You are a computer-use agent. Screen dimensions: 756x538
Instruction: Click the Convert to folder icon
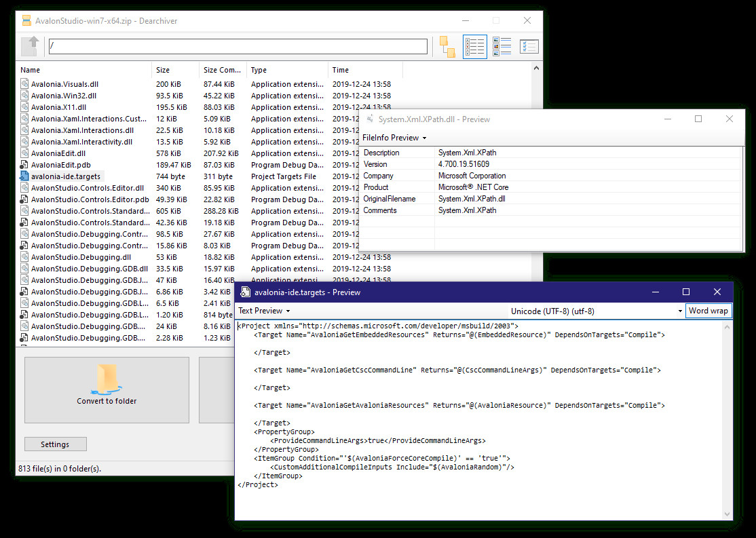click(107, 379)
